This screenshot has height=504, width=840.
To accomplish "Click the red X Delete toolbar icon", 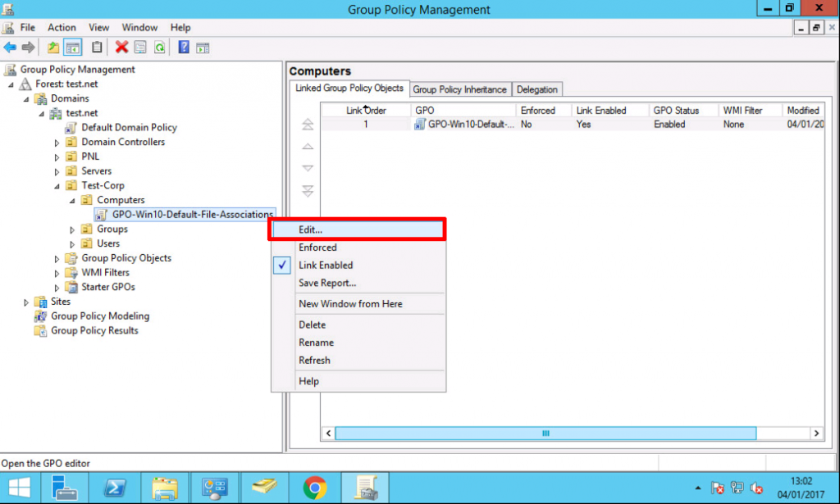I will pos(121,48).
